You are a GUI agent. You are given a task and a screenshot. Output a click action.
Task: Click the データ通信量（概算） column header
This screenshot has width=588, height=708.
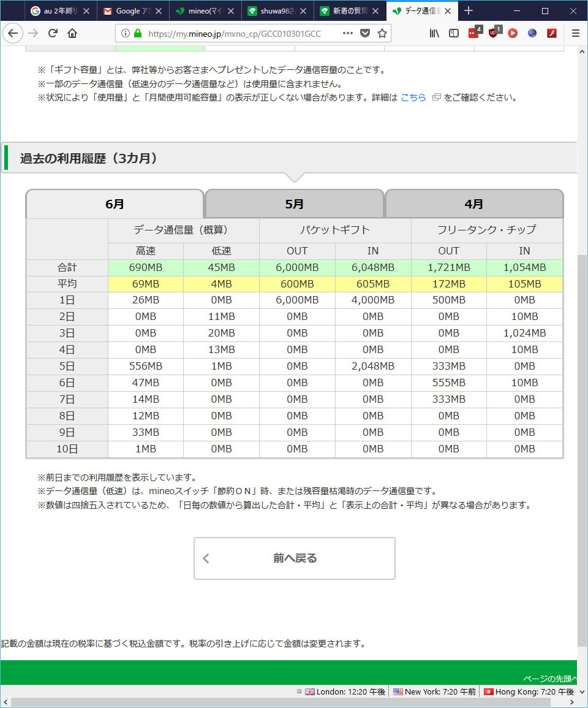(183, 230)
